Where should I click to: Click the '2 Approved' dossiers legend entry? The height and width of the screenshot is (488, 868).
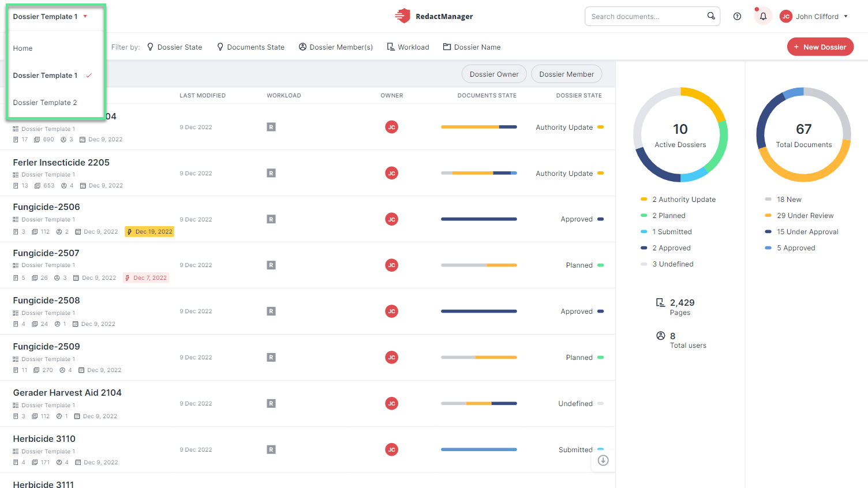665,248
